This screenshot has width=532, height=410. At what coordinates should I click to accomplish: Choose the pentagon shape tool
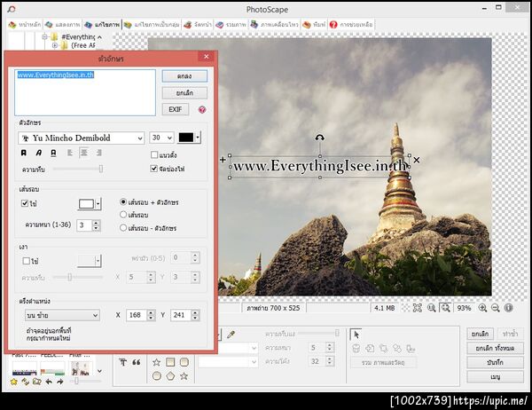point(170,376)
